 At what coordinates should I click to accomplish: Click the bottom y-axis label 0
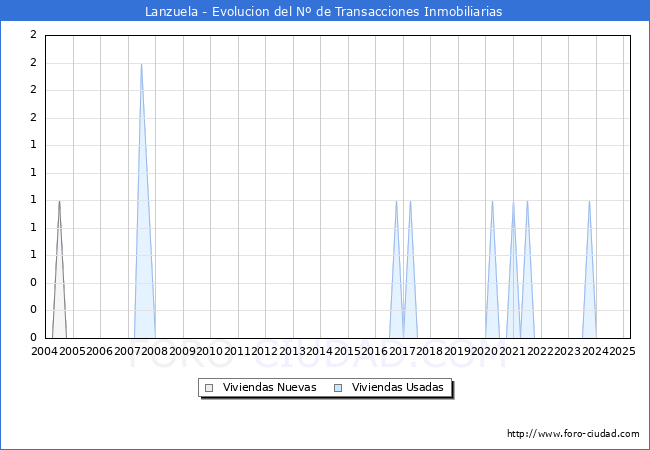(x=34, y=337)
